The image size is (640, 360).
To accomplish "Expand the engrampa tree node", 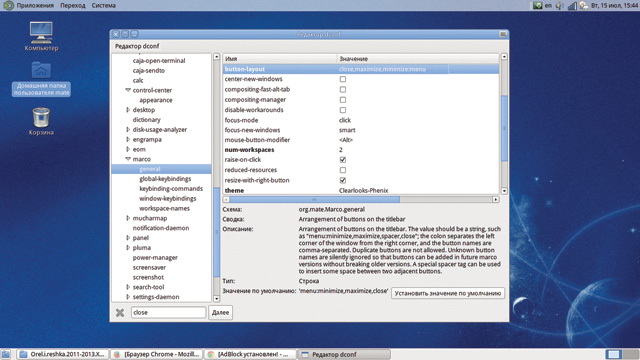I will pos(128,139).
